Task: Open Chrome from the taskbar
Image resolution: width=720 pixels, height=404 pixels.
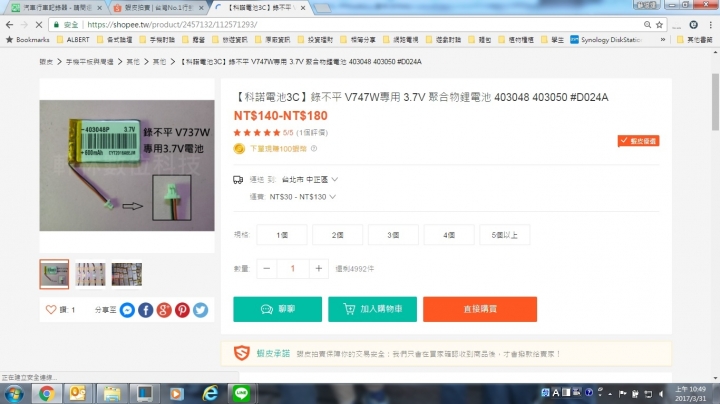Action: point(46,394)
